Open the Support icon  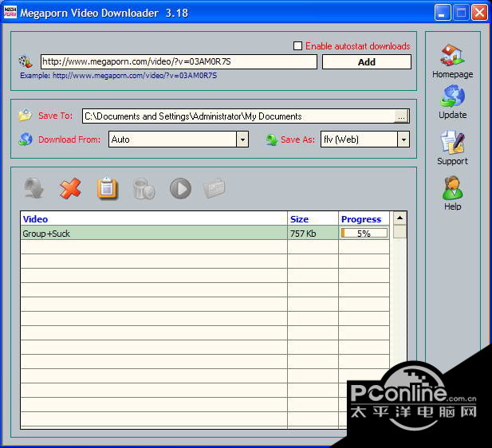coord(452,142)
